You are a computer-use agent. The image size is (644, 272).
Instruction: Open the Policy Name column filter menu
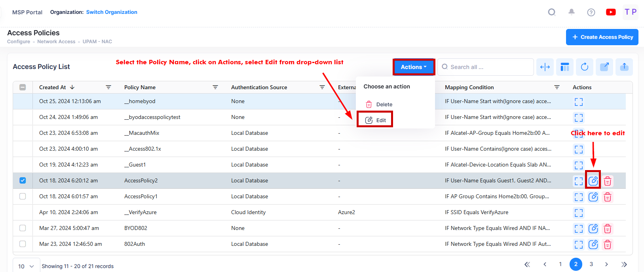[215, 87]
